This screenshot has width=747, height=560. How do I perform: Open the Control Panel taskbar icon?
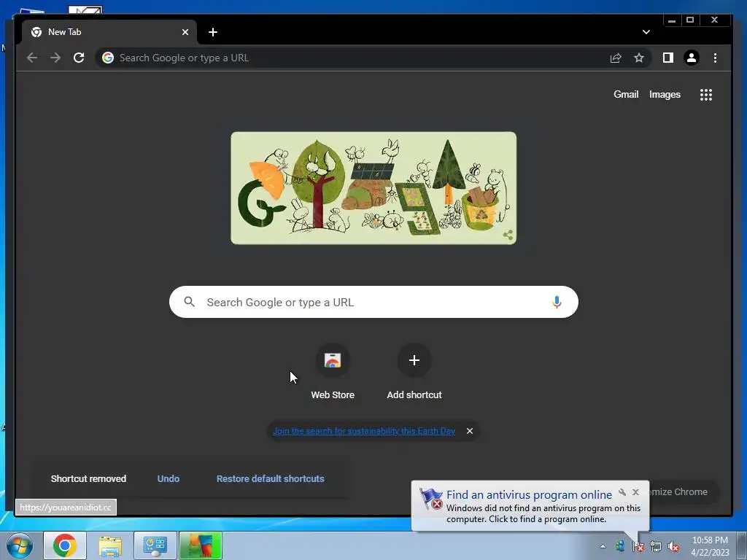[155, 545]
